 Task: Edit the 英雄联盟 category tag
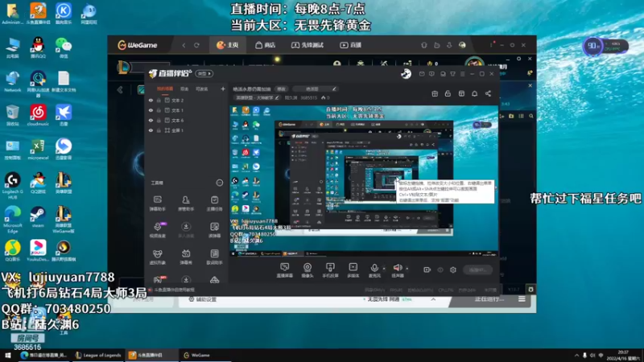pos(257,97)
